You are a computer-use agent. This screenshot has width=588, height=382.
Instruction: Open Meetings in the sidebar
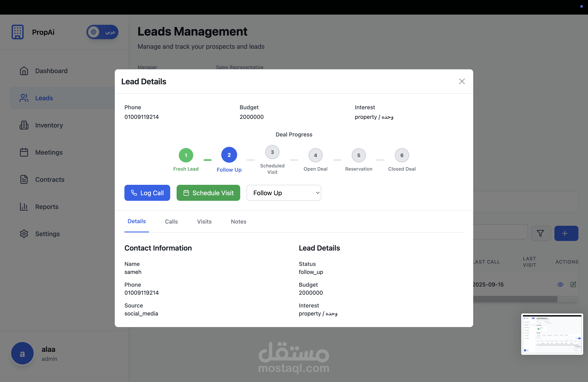tap(49, 152)
